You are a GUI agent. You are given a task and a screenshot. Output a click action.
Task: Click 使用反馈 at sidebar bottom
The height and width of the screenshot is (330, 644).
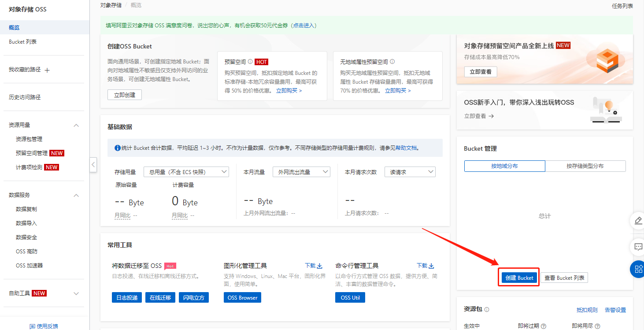tap(47, 326)
